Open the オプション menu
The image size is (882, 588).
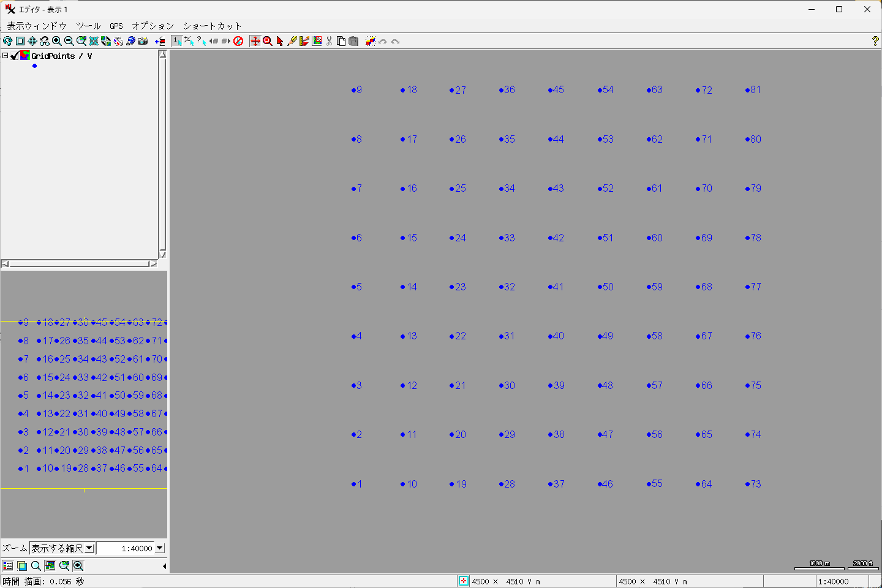(153, 26)
